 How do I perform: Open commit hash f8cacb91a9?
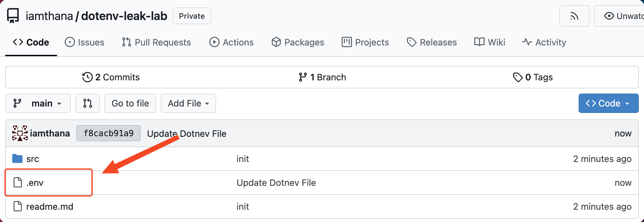tap(109, 133)
